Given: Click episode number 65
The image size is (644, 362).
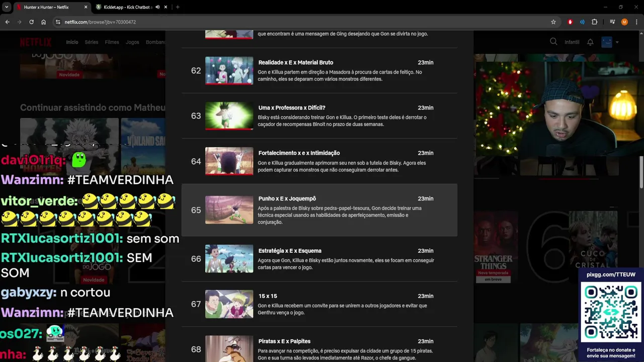Looking at the screenshot, I should 196,210.
